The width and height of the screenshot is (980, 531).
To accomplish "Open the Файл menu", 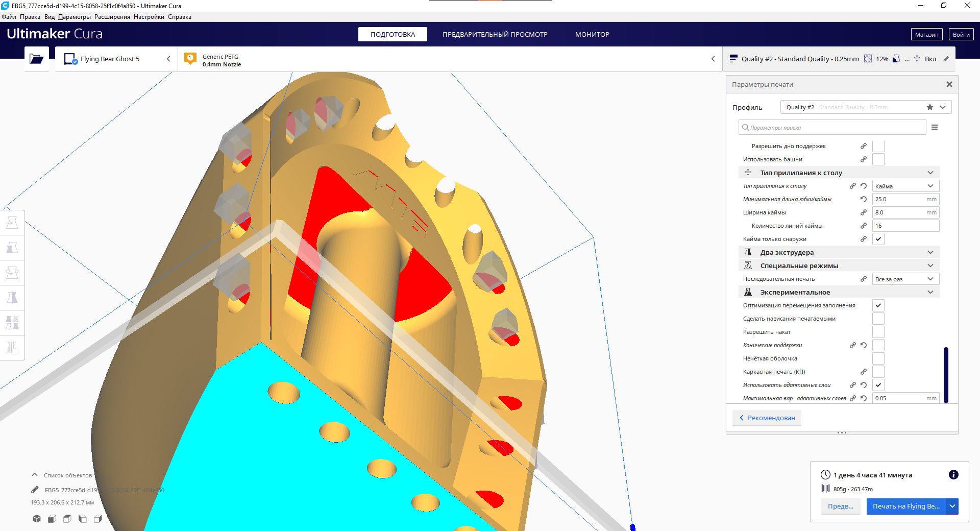I will coord(9,17).
